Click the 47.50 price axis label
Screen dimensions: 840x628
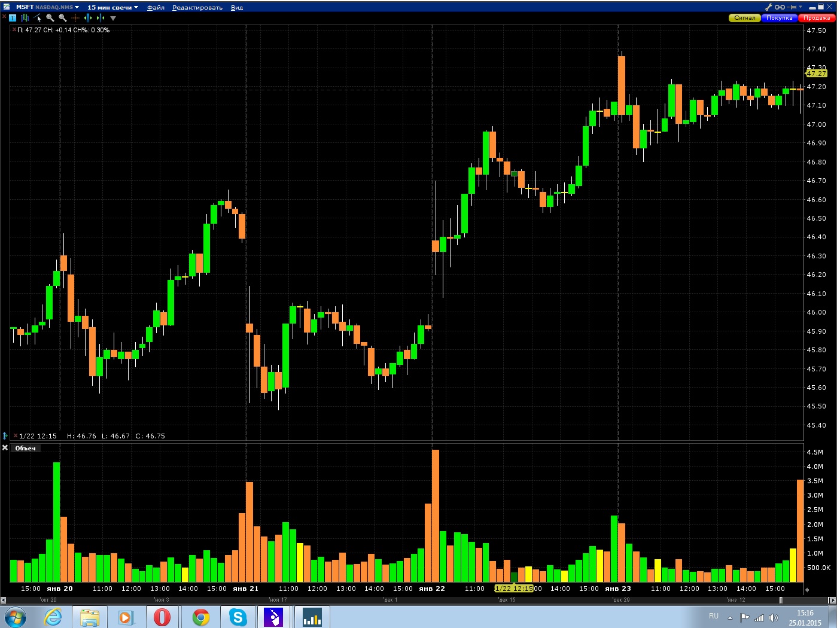click(x=816, y=31)
